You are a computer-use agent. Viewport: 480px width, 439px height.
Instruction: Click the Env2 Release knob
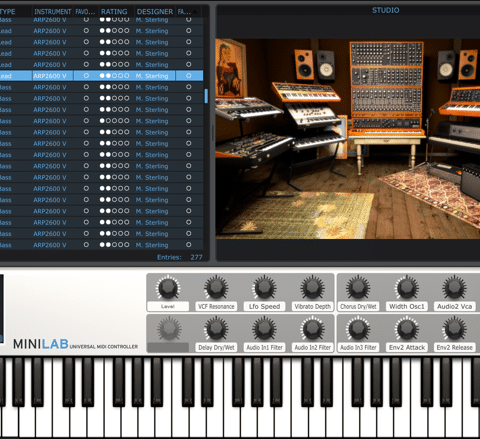(454, 329)
